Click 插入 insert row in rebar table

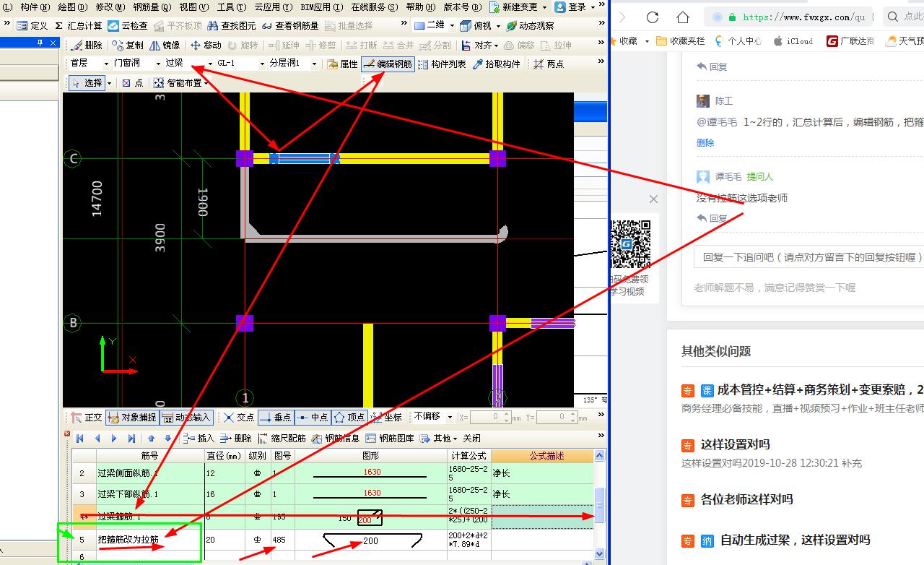coord(199,438)
